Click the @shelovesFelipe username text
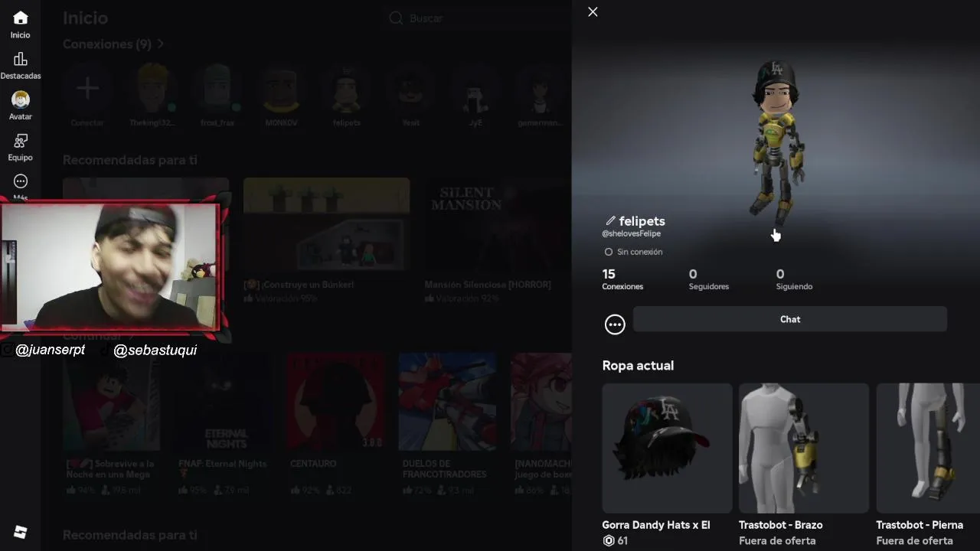980x551 pixels. [632, 233]
